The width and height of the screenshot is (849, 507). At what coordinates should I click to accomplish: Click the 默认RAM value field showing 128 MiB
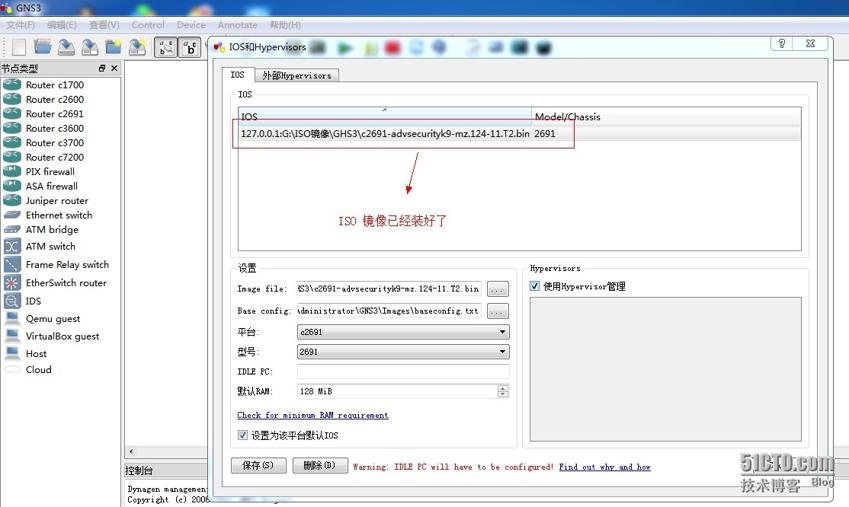pos(397,391)
